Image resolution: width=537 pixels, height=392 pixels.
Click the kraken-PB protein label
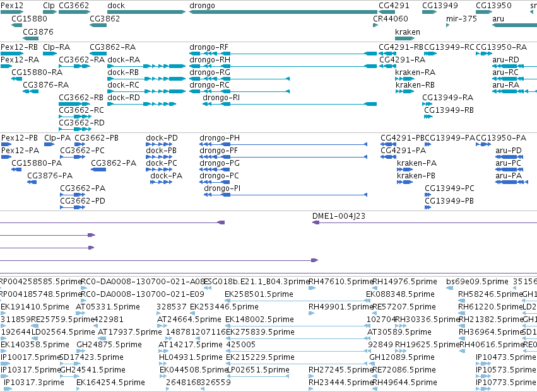pyautogui.click(x=416, y=176)
